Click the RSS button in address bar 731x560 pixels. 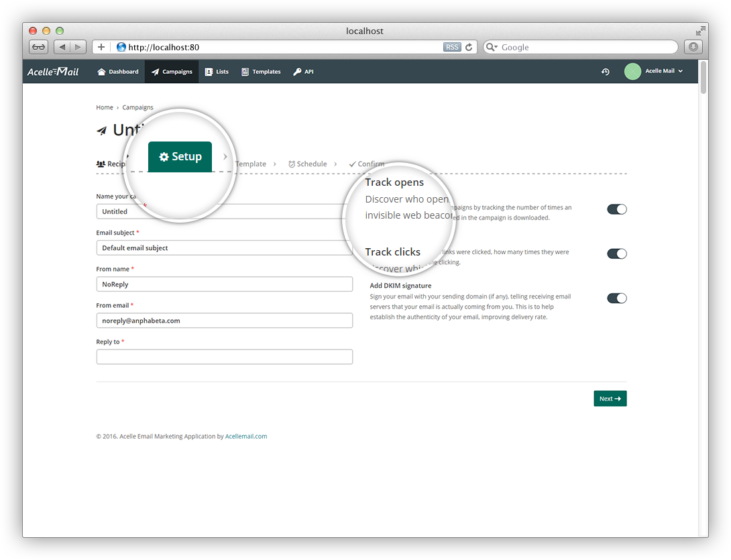[452, 47]
